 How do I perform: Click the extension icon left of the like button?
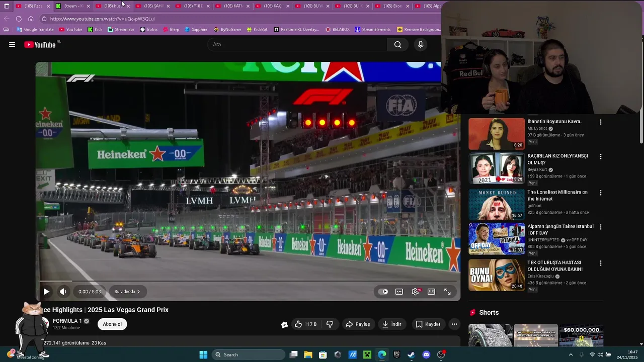284,325
